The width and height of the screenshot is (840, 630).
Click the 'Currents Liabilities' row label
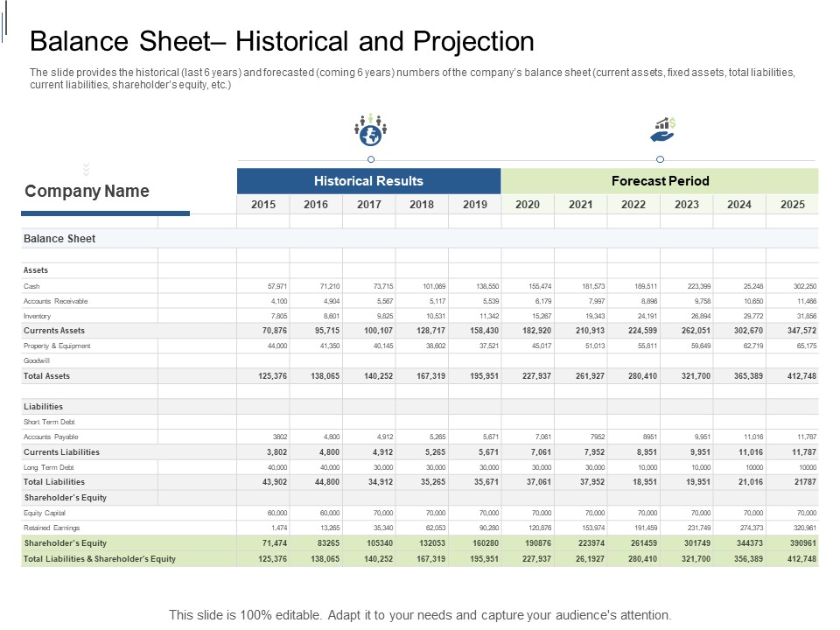coord(61,452)
